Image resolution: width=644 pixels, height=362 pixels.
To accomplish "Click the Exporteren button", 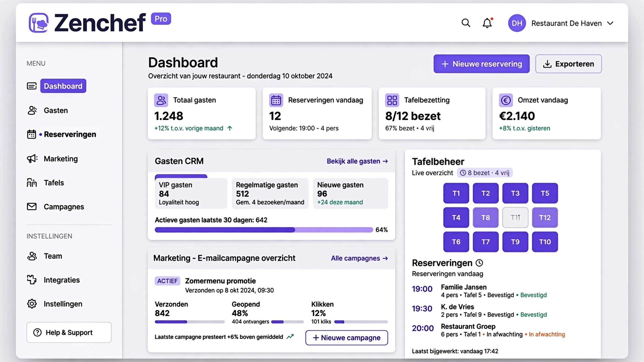I will click(x=569, y=64).
